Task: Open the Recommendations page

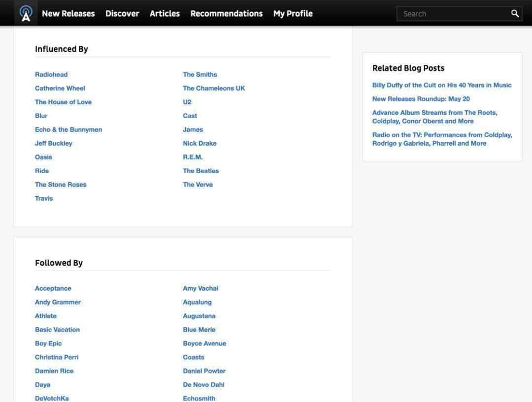Action: tap(226, 14)
